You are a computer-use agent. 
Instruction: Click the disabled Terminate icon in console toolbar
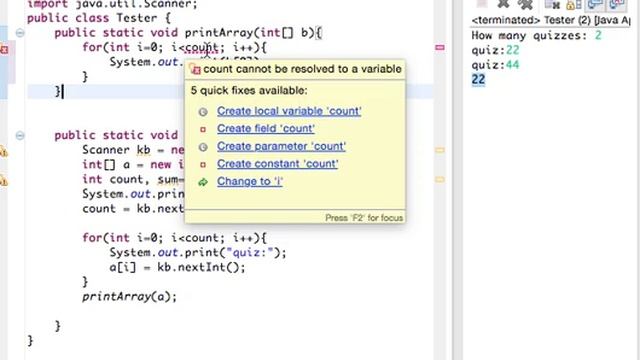pyautogui.click(x=482, y=4)
